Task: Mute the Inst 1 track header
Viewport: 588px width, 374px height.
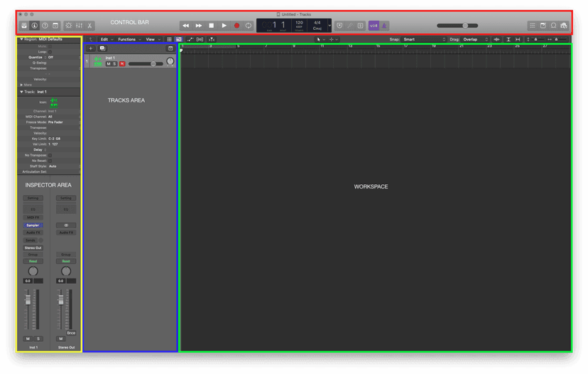Action: pyautogui.click(x=109, y=64)
